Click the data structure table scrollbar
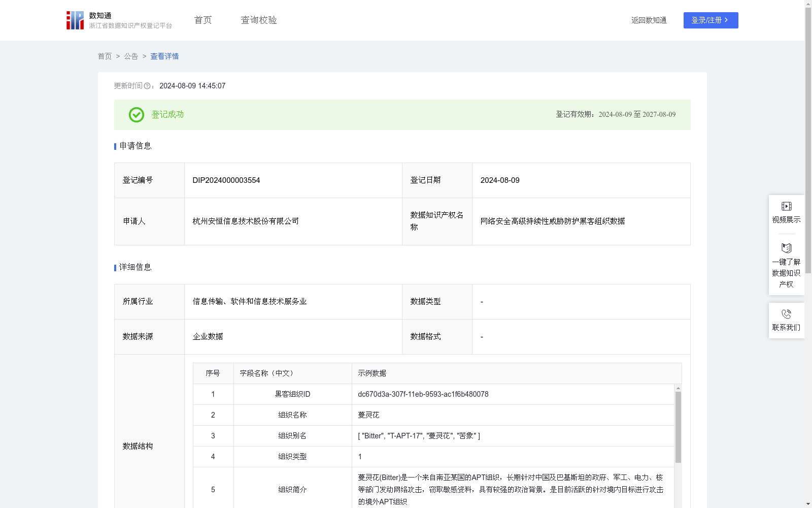Viewport: 812px width, 508px height. coord(678,427)
